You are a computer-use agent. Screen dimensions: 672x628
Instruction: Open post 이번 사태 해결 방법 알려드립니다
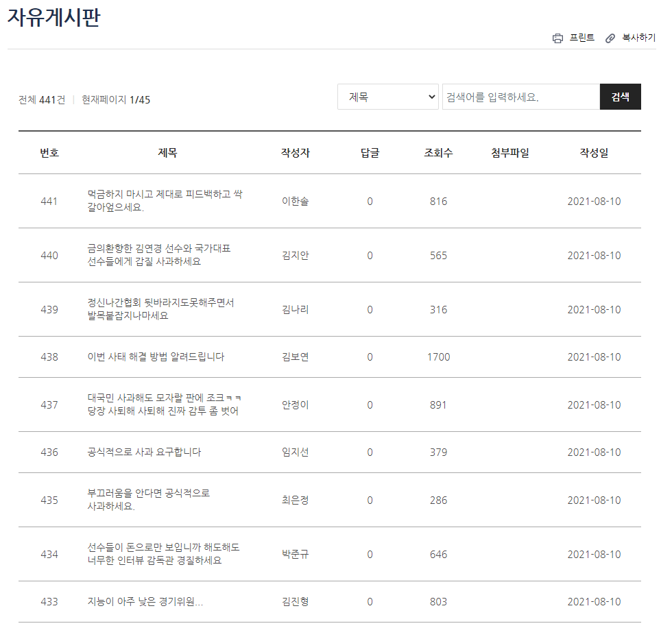156,357
